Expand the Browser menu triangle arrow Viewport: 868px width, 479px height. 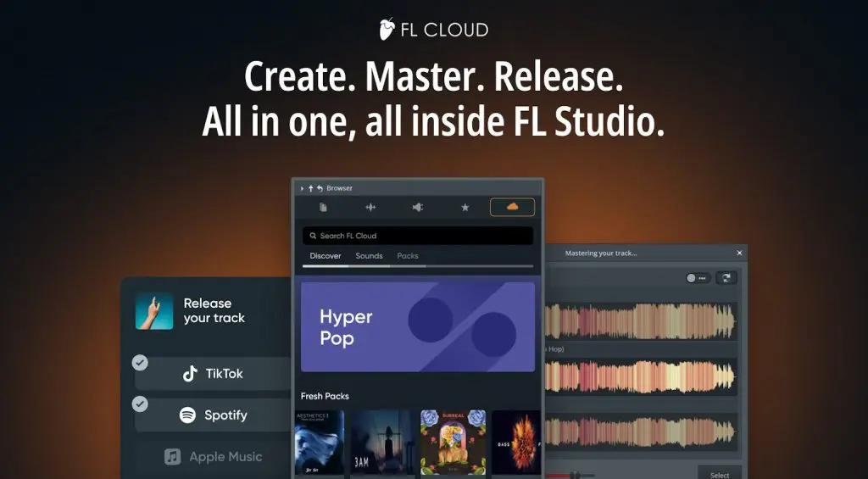click(302, 188)
